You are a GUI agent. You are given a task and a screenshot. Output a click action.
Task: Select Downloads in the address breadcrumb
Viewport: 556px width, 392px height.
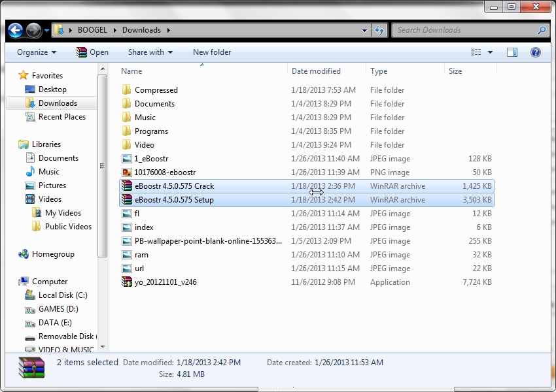[141, 30]
